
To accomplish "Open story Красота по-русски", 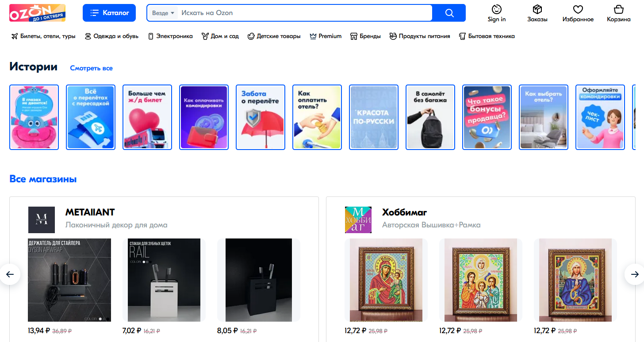I will (374, 117).
